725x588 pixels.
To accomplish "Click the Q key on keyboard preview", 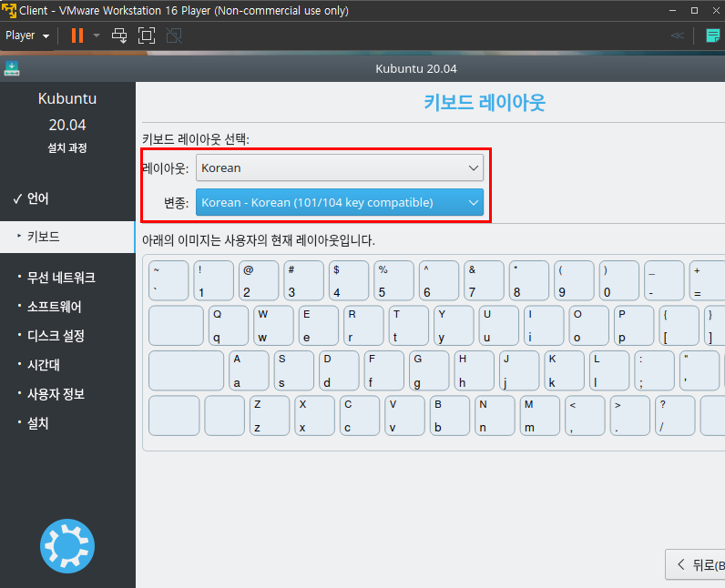I will point(229,326).
